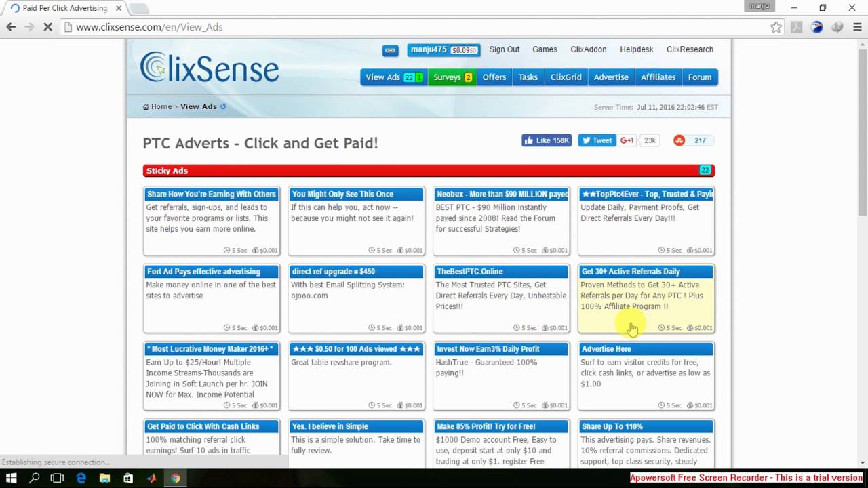Open File Explorer from the taskbar
The height and width of the screenshot is (488, 868).
click(104, 478)
